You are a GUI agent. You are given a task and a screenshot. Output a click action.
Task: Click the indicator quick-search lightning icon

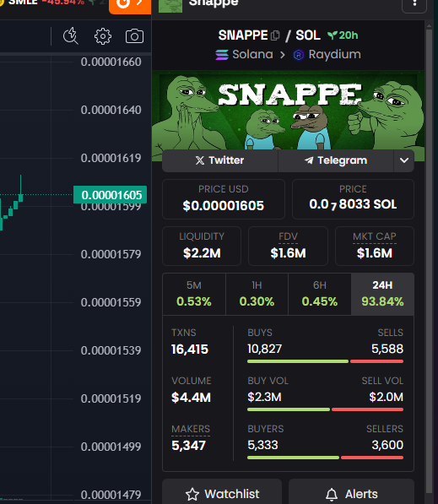(x=70, y=36)
